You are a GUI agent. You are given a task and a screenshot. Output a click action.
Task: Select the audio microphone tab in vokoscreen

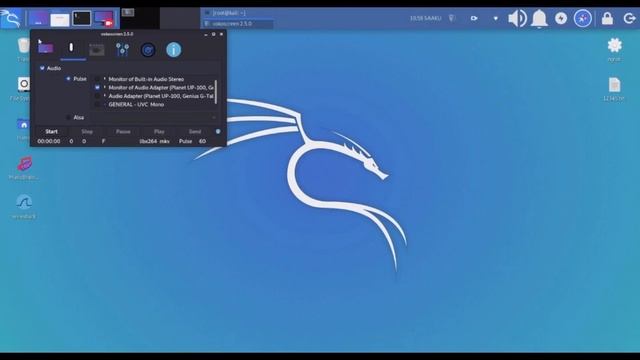(x=71, y=48)
